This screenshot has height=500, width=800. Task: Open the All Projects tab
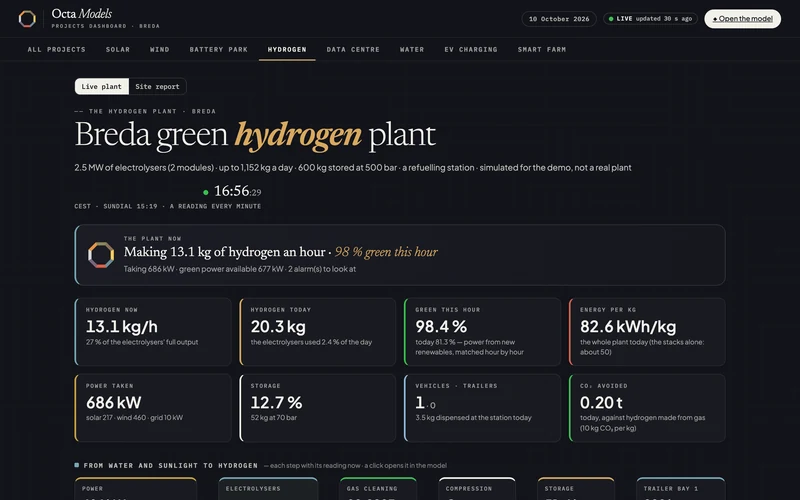(x=57, y=49)
